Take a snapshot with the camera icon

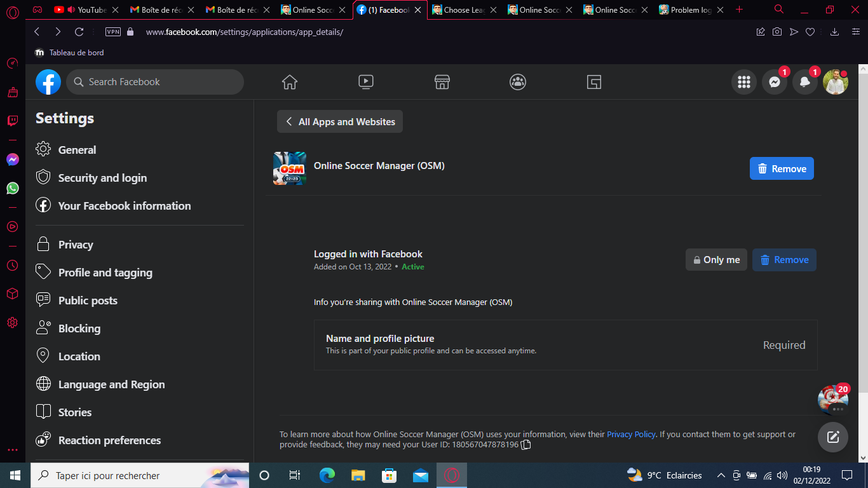777,32
